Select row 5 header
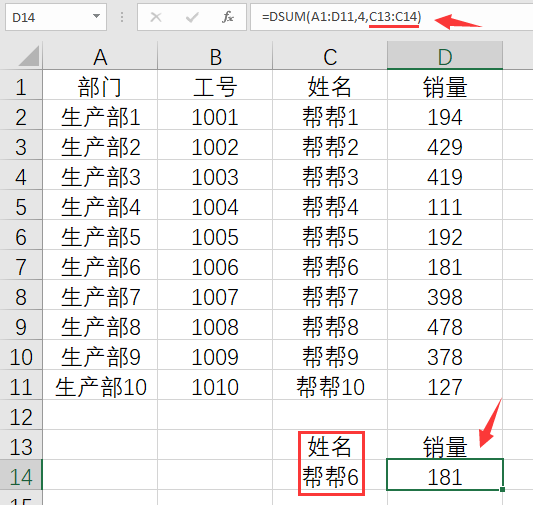This screenshot has width=533, height=505. pyautogui.click(x=21, y=205)
